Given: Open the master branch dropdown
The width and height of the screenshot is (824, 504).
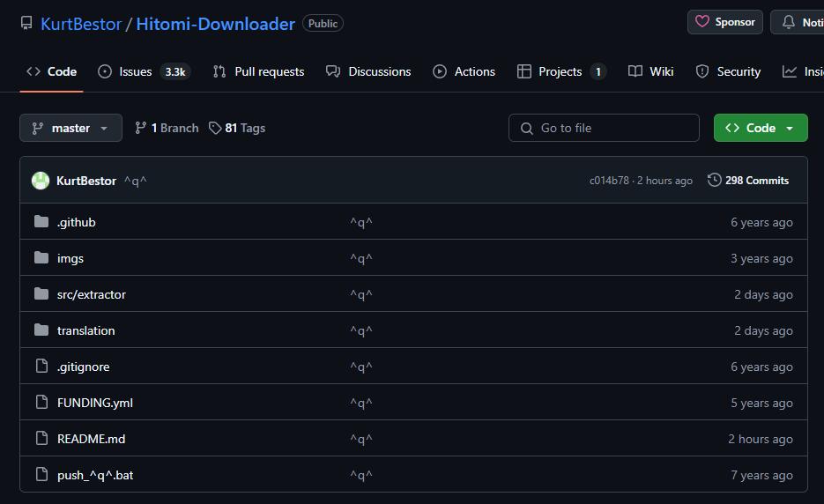Looking at the screenshot, I should [71, 128].
